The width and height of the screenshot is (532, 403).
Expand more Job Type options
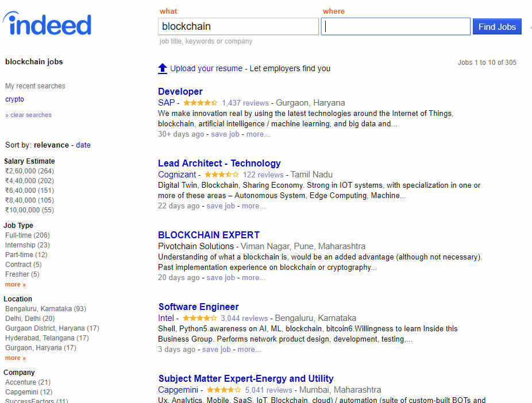[16, 284]
